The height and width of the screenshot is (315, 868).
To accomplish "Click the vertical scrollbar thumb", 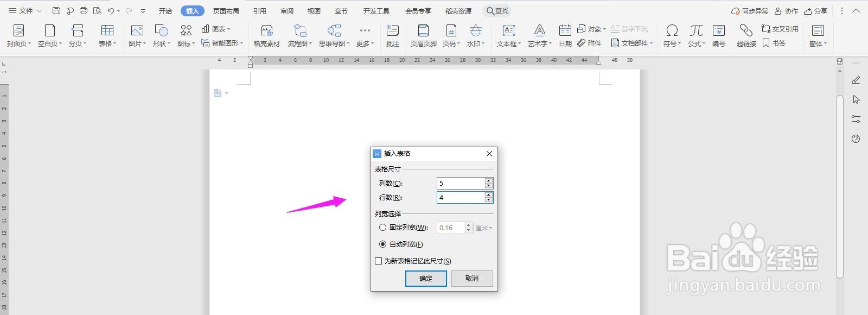I will click(840, 186).
